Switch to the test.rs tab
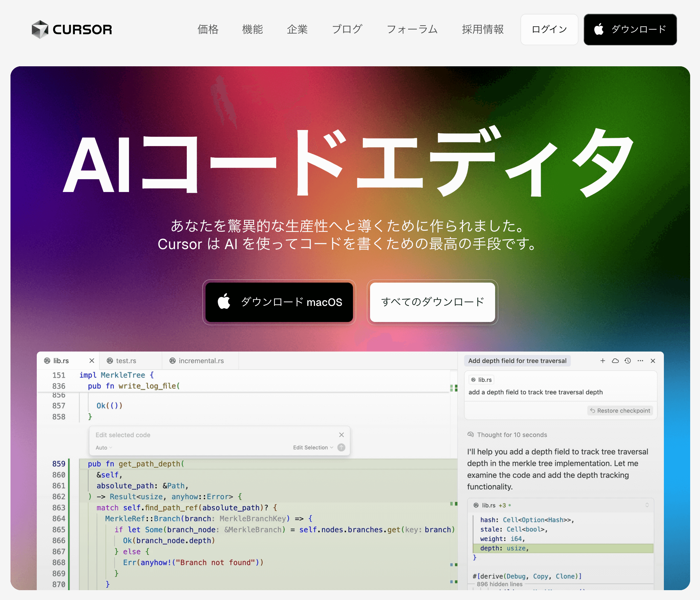This screenshot has height=600, width=700. pyautogui.click(x=126, y=361)
